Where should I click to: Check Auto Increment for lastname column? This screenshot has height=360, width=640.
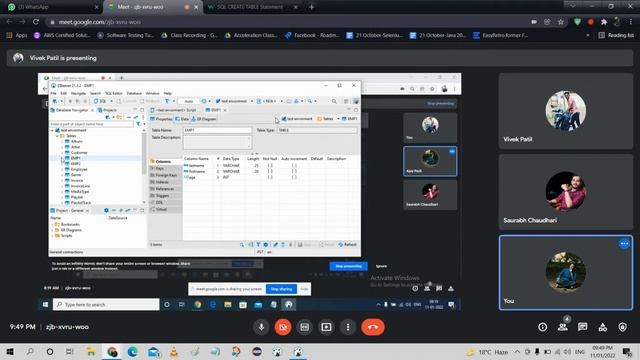tap(294, 166)
